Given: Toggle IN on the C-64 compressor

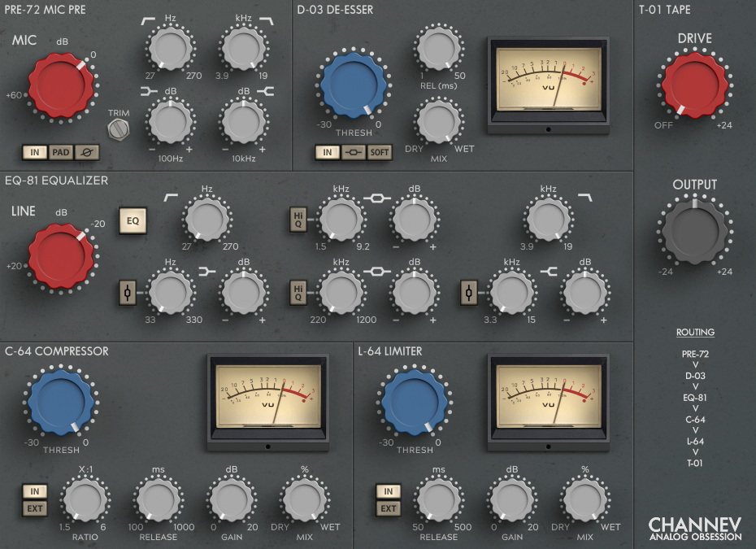Looking at the screenshot, I should 33,491.
